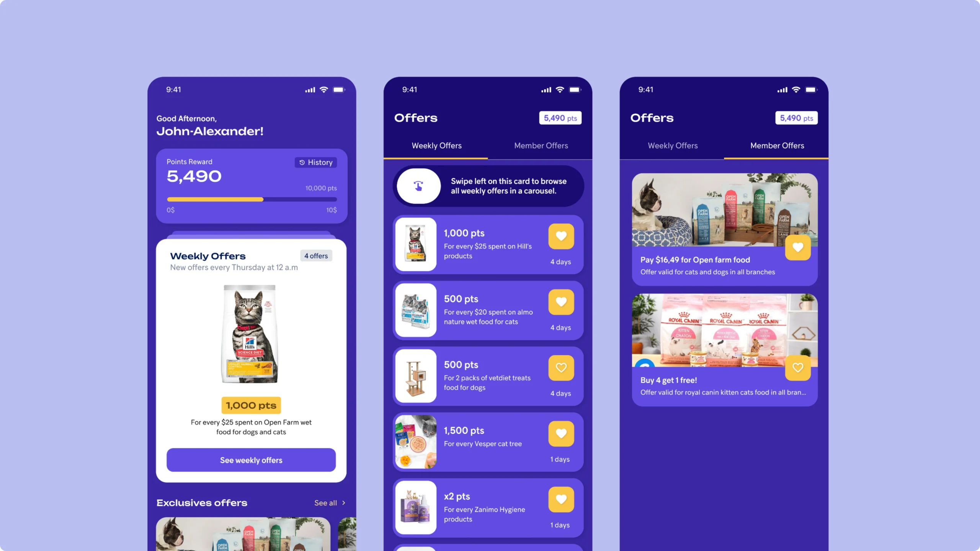
Task: Switch to Weekly Offers tab
Action: tap(672, 145)
